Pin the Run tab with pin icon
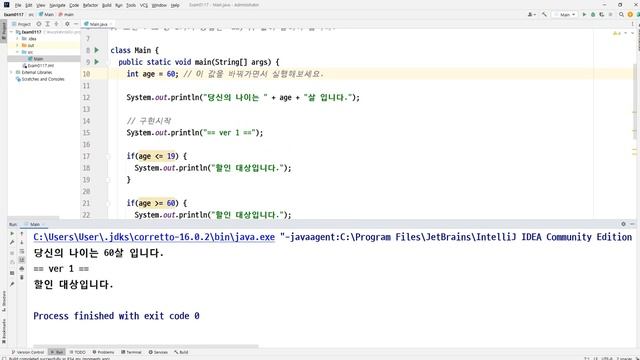 [x=12, y=284]
